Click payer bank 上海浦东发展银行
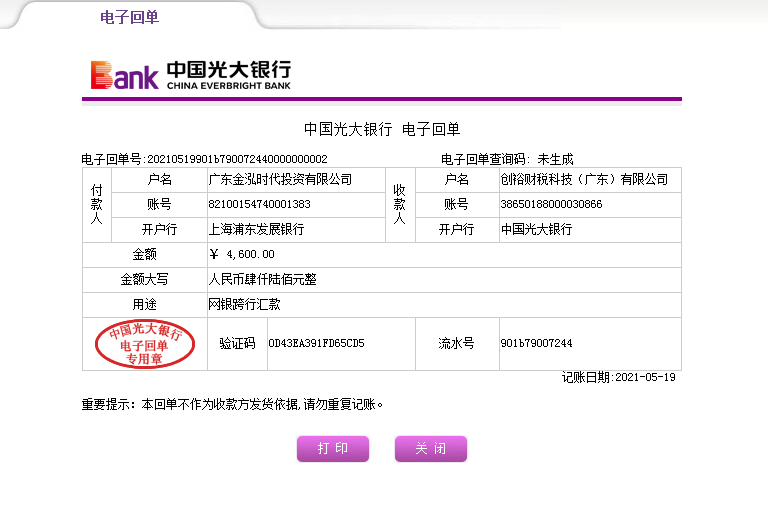This screenshot has height=513, width=768. (256, 229)
